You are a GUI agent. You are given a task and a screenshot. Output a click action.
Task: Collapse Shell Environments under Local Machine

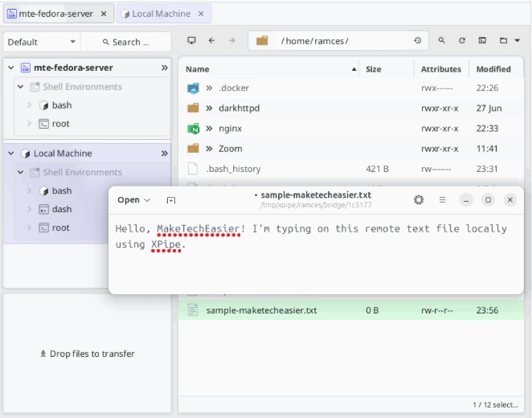pyautogui.click(x=20, y=172)
